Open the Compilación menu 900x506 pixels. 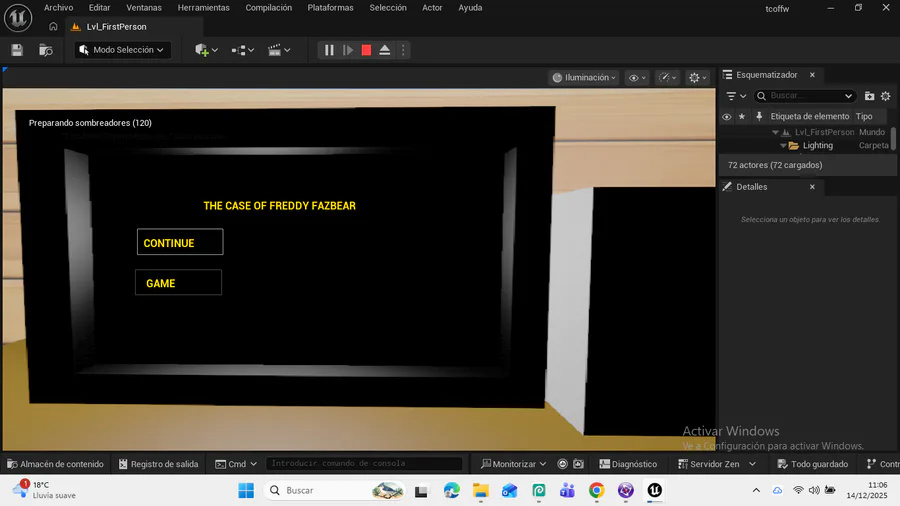coord(269,7)
